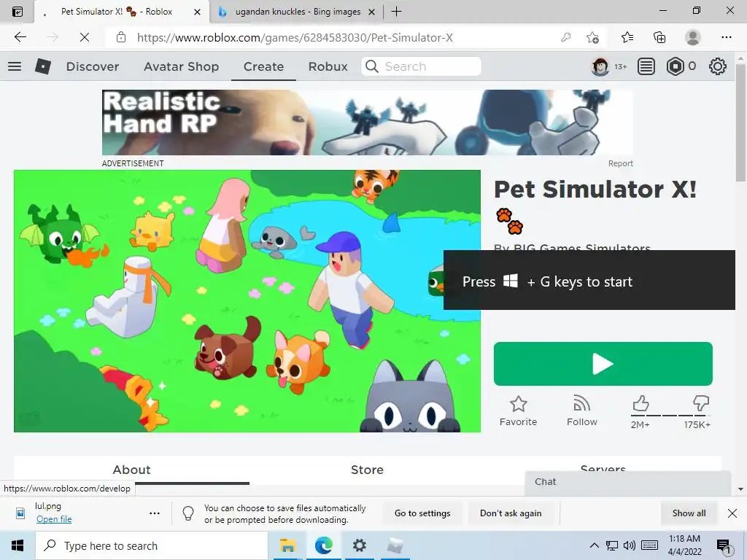Open Edge Settings and more ellipsis menu
Viewport: 747px width, 560px height.
click(x=726, y=37)
